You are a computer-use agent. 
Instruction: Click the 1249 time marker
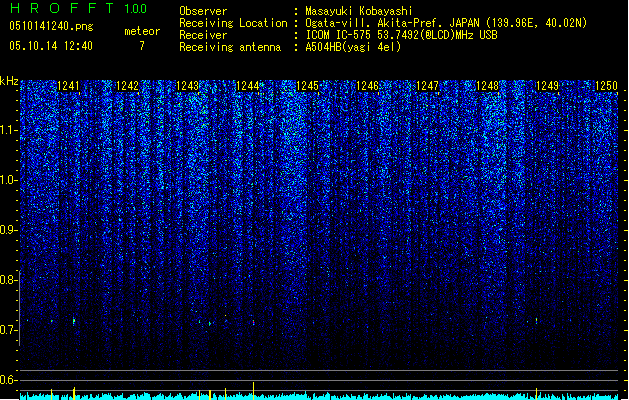(547, 86)
